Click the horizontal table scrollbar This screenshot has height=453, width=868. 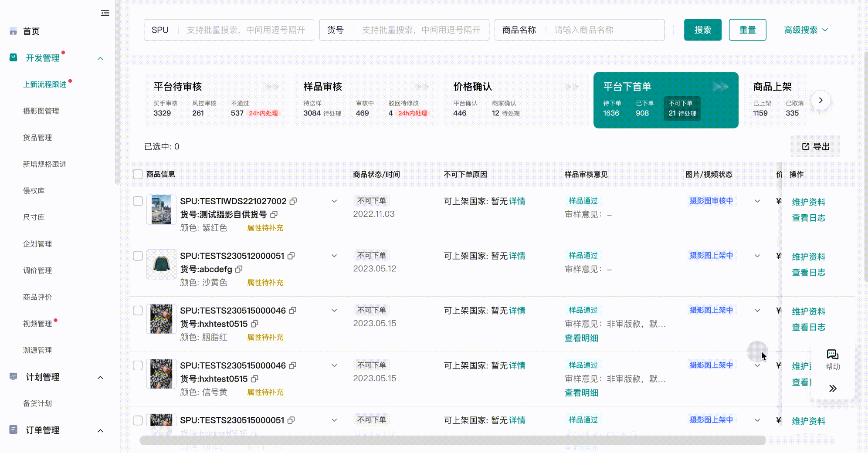(452, 440)
